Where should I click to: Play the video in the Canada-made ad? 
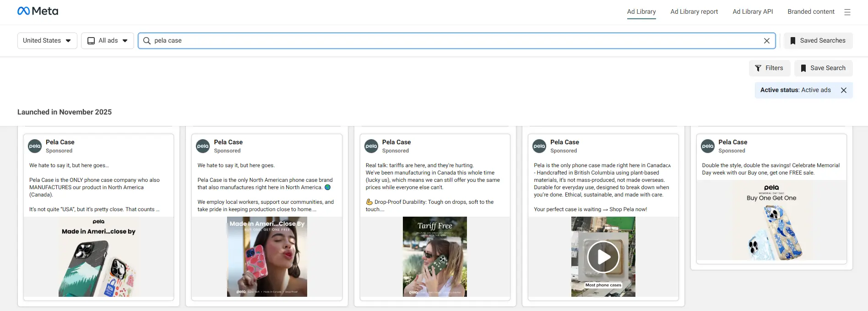click(603, 257)
